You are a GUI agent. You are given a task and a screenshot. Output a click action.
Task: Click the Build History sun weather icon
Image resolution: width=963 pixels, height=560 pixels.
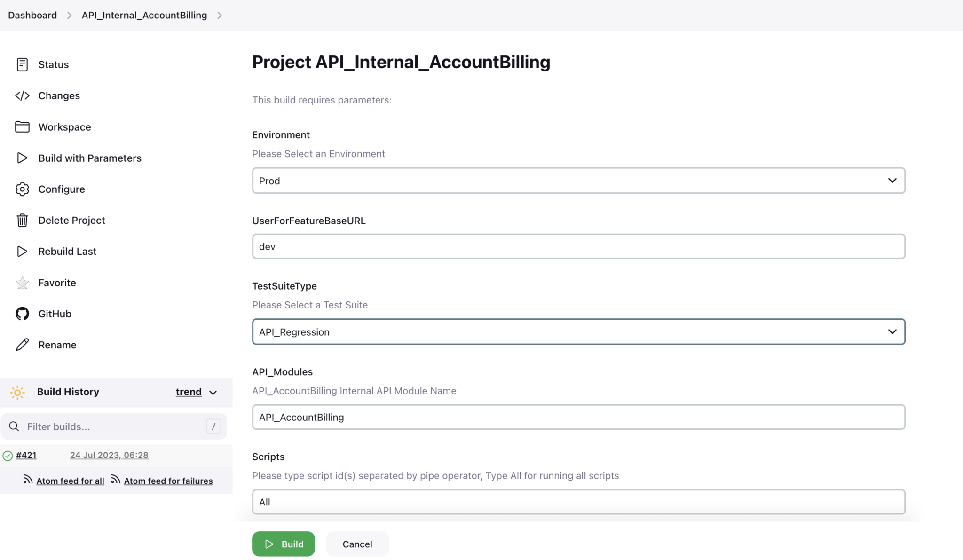click(x=17, y=392)
